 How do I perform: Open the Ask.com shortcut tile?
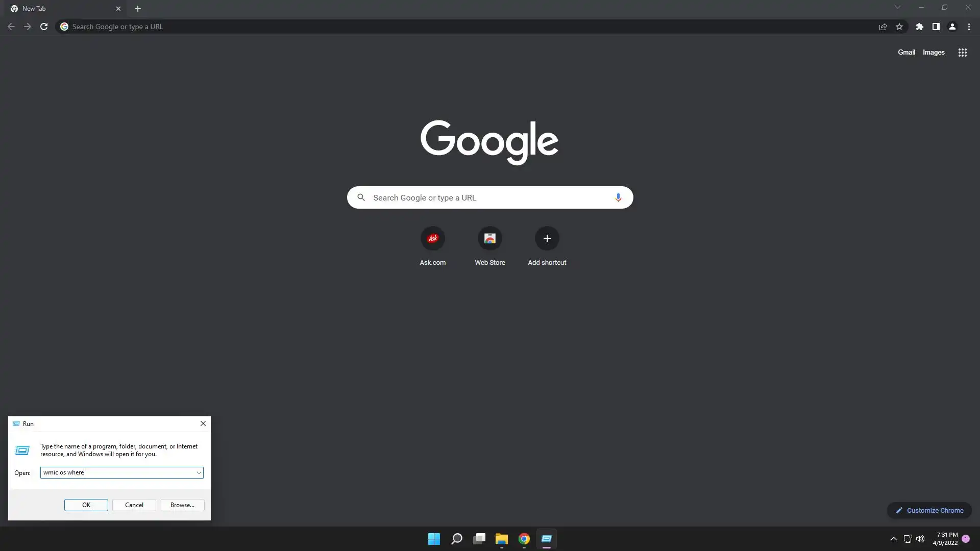coord(432,238)
